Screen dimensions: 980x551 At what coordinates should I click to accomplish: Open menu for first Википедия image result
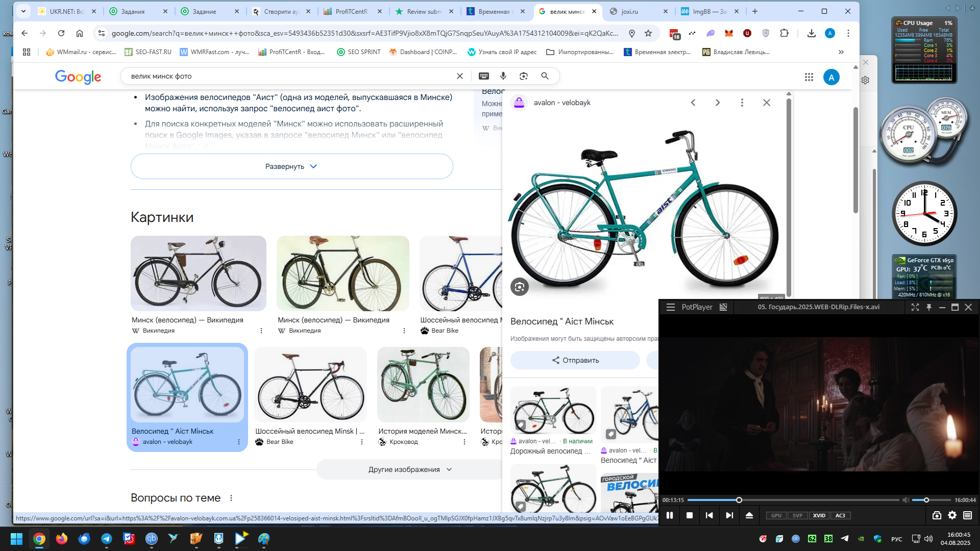pyautogui.click(x=261, y=331)
